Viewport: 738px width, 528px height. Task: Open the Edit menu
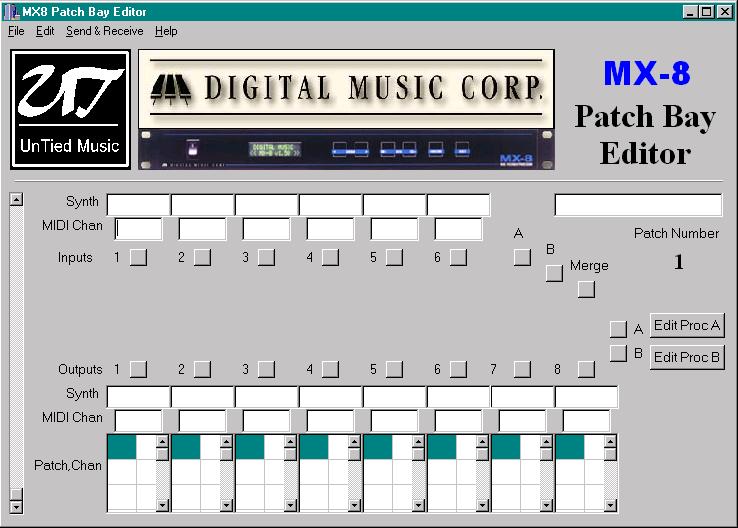45,31
